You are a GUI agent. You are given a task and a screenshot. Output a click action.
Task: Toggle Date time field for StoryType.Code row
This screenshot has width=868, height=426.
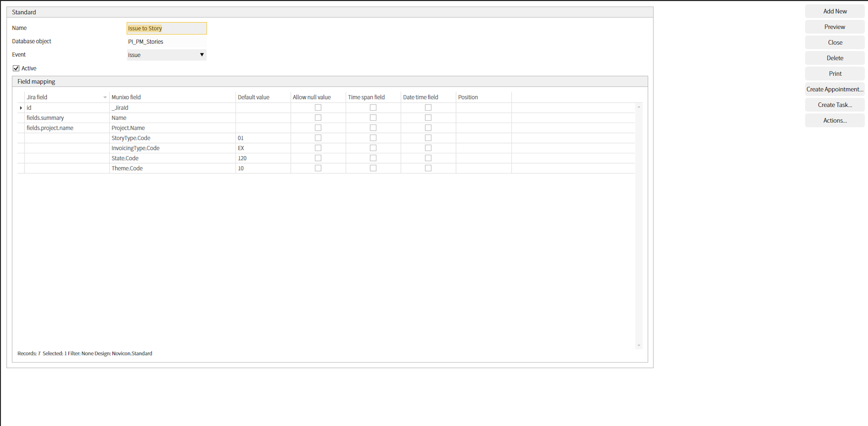tap(428, 138)
